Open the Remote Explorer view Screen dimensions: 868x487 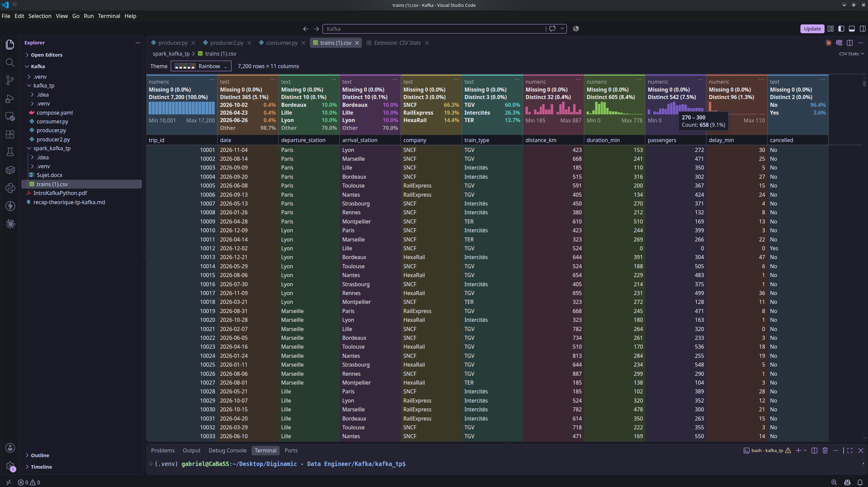click(x=10, y=116)
